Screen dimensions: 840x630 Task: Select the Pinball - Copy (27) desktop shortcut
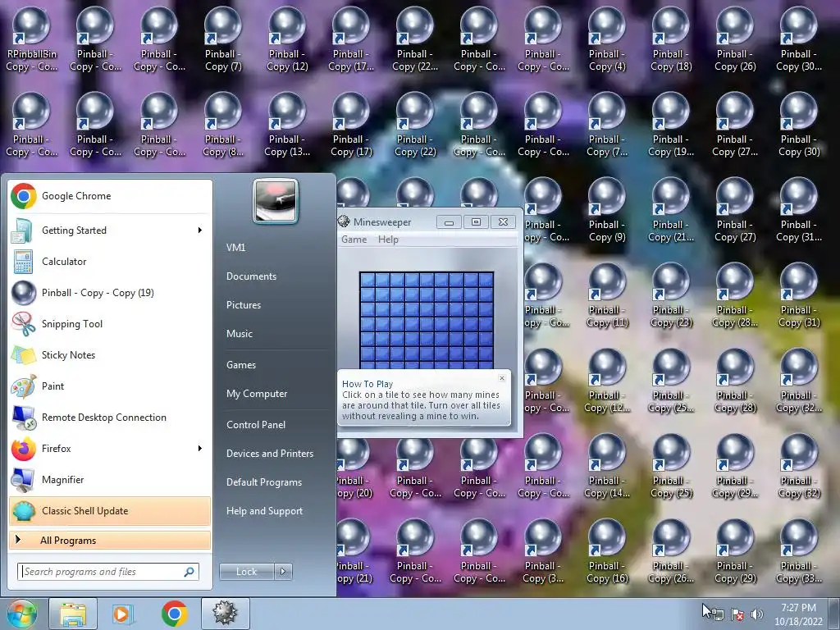735,211
